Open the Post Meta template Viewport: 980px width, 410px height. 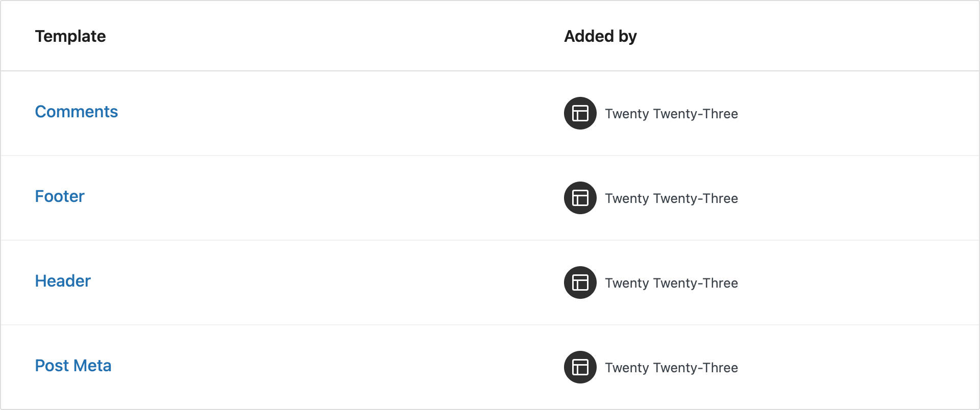(73, 366)
